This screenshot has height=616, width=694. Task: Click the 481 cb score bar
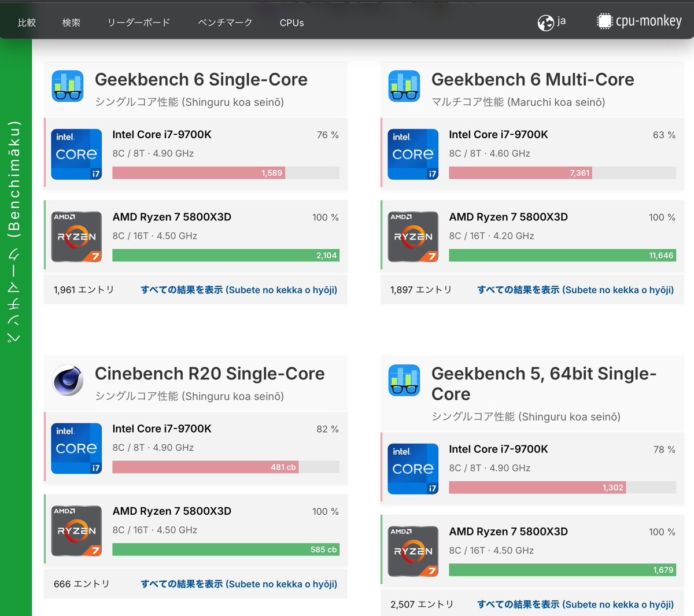tap(205, 467)
